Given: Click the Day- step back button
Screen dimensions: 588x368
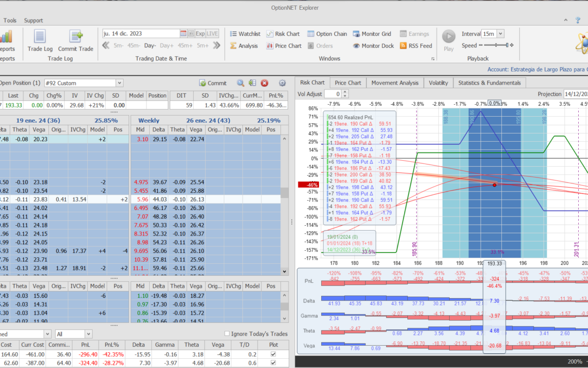Looking at the screenshot, I should coord(150,46).
